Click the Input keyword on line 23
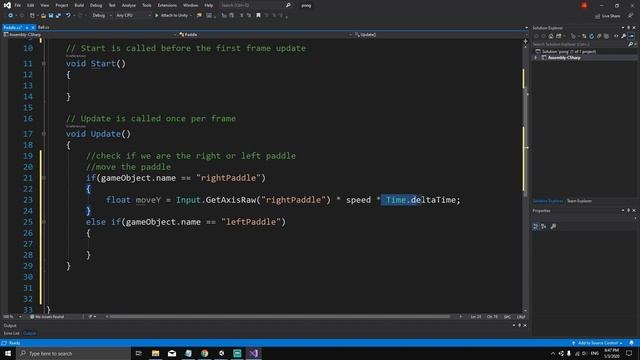This screenshot has width=640, height=360. [188, 200]
